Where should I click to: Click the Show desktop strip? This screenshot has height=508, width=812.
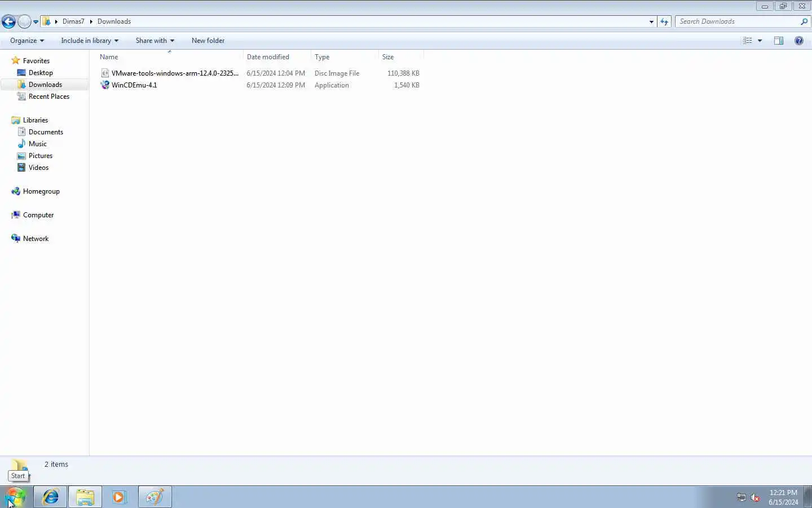coord(807,497)
